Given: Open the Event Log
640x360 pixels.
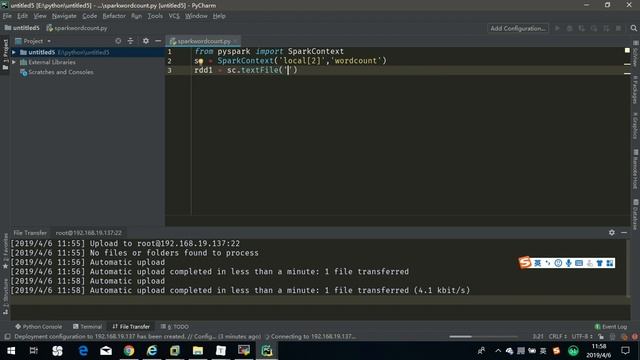Looking at the screenshot, I should pyautogui.click(x=611, y=327).
